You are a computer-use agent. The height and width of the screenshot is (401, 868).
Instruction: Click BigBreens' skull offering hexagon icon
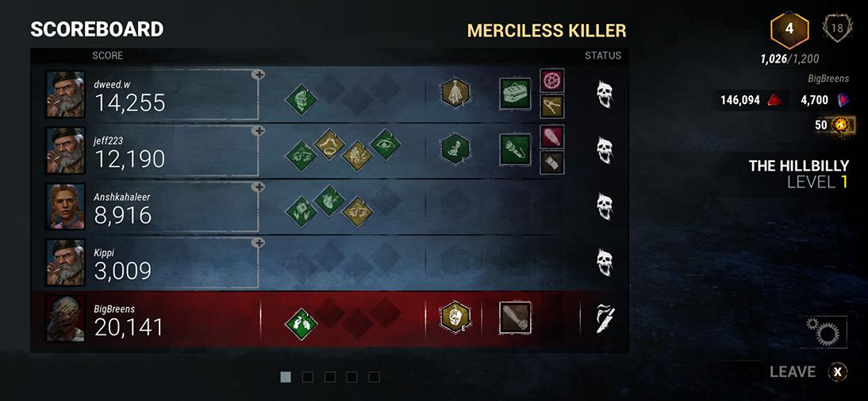pyautogui.click(x=455, y=317)
